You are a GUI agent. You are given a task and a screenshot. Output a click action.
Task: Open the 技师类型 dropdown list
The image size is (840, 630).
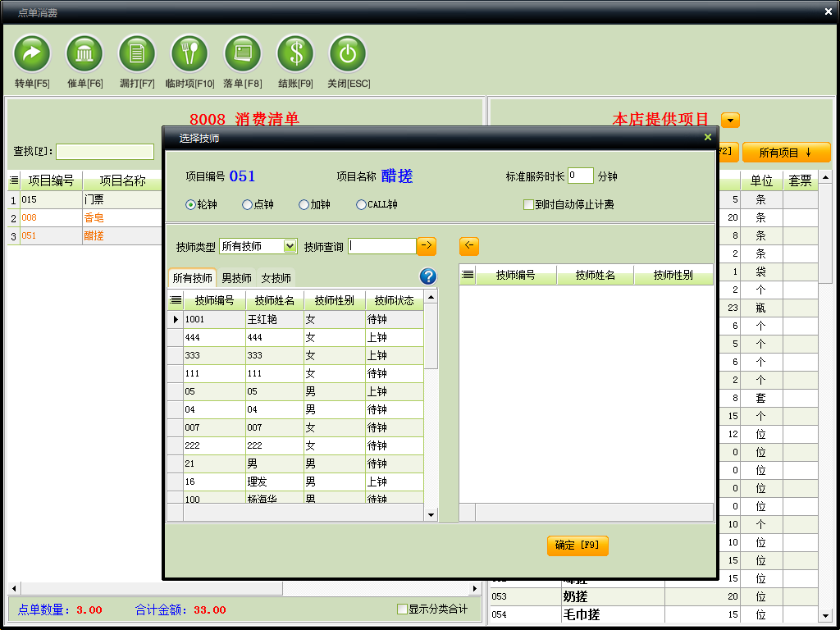[290, 246]
